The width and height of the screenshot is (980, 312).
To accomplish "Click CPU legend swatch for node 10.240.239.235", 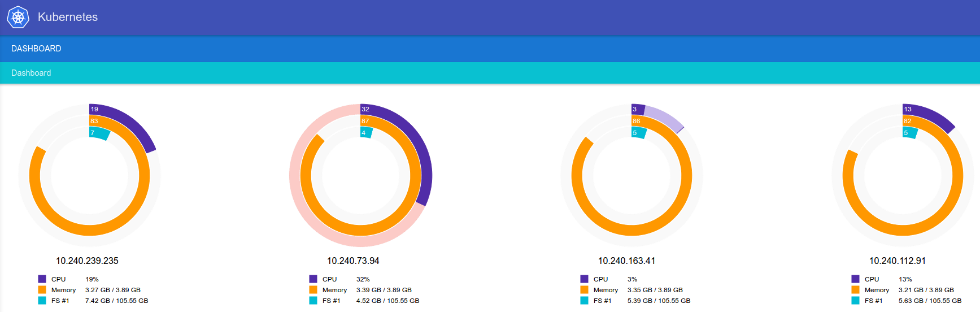I will click(x=42, y=279).
